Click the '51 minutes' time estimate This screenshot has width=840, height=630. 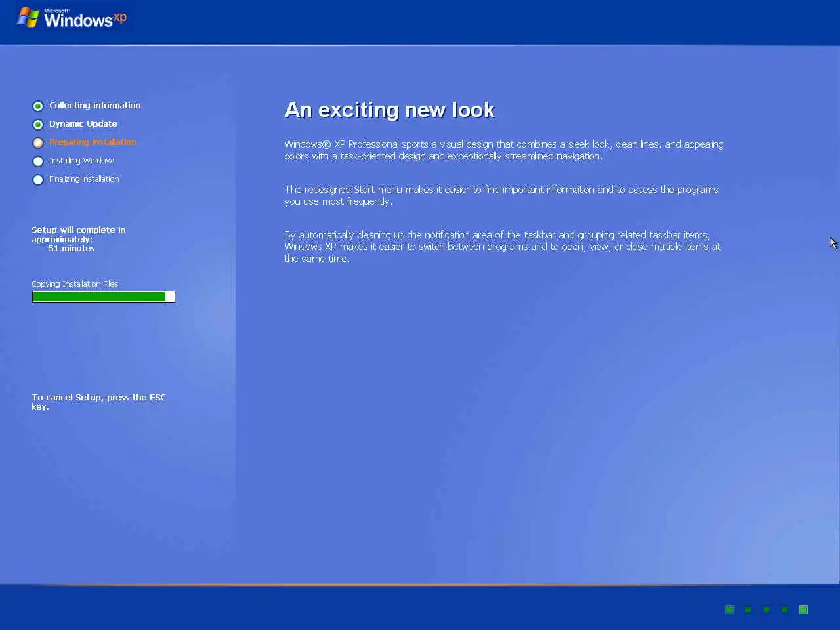[x=71, y=248]
